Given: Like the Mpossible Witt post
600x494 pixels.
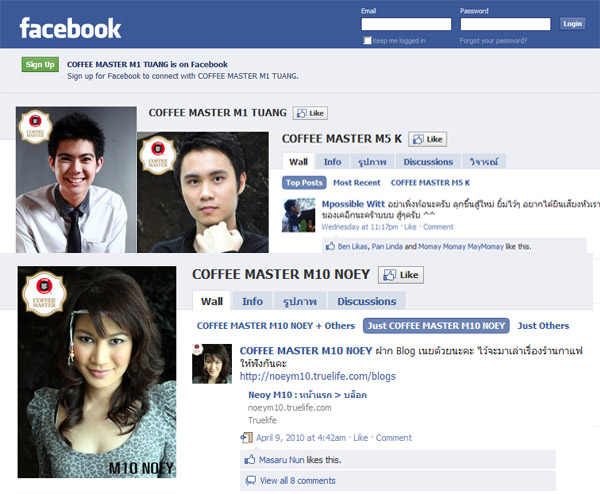Looking at the screenshot, I should coord(410,227).
